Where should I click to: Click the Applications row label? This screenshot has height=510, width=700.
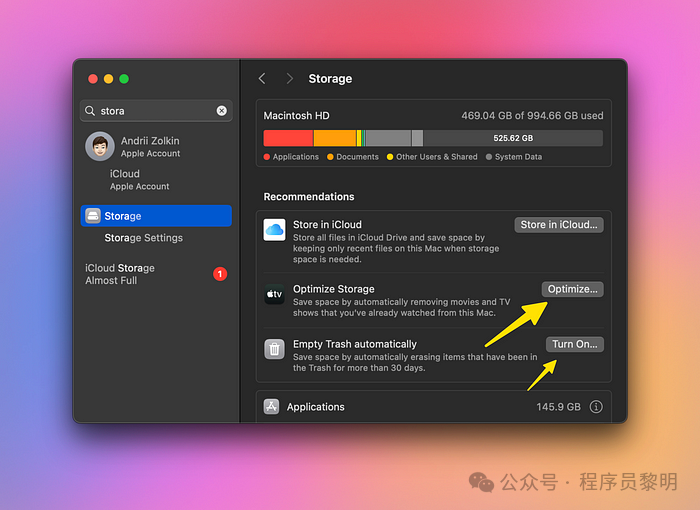316,407
